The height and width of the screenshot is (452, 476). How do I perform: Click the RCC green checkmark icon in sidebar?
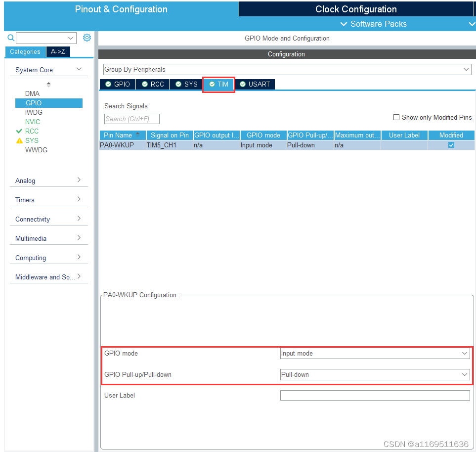click(19, 131)
